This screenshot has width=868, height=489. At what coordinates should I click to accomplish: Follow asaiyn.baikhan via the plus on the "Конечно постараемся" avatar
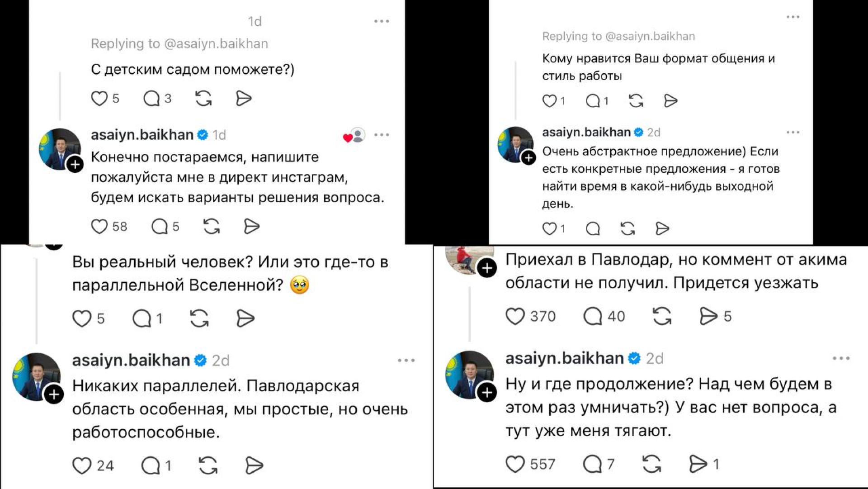(x=75, y=164)
